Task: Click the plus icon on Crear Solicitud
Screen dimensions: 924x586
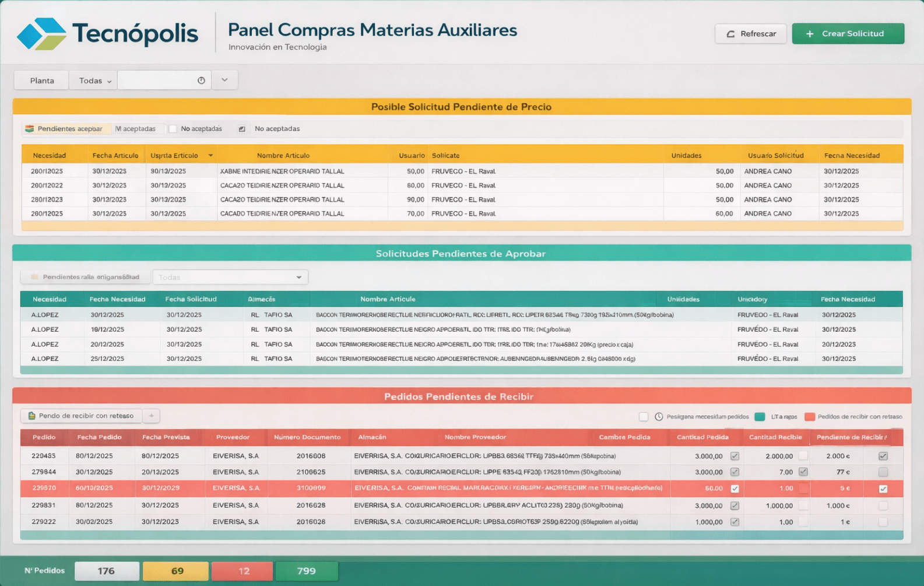Action: pos(810,34)
